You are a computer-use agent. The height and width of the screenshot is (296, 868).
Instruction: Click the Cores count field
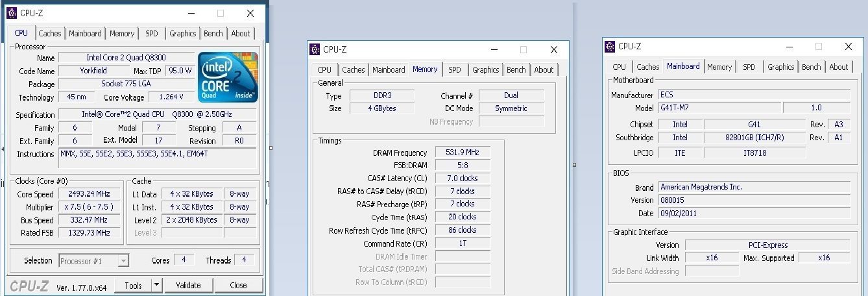pos(184,260)
